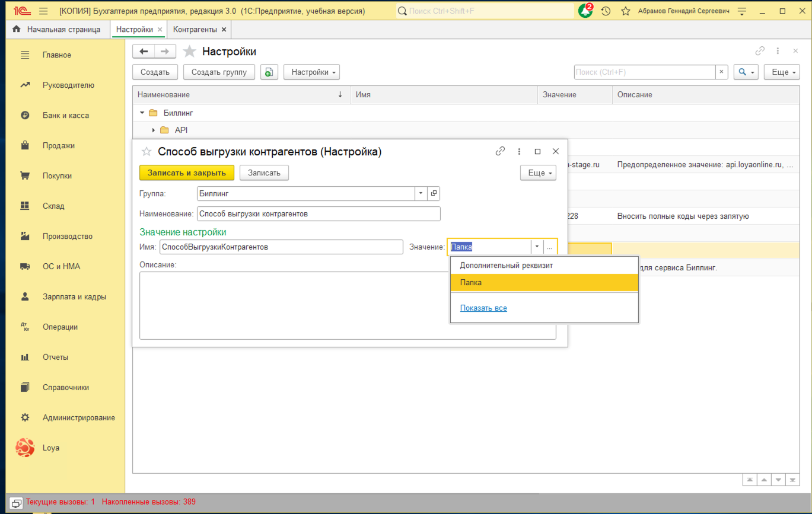Image resolution: width=812 pixels, height=514 pixels.
Task: Click the Наименование input field
Action: coord(319,213)
